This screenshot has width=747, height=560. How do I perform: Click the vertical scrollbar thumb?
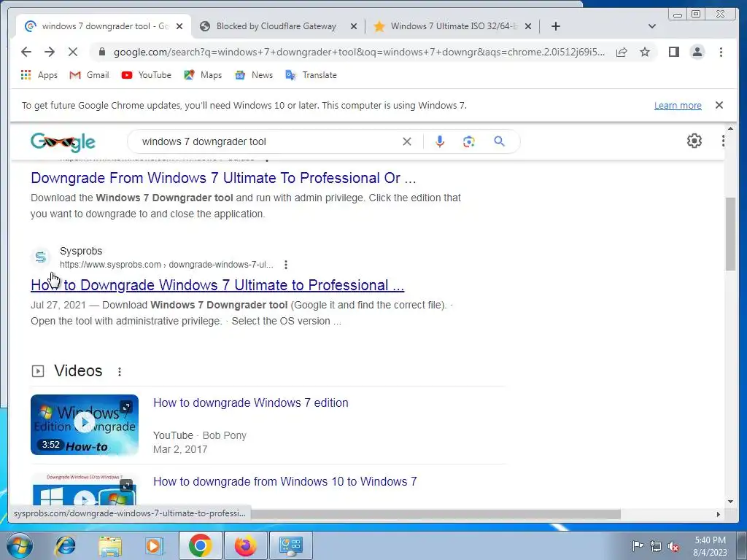point(730,234)
